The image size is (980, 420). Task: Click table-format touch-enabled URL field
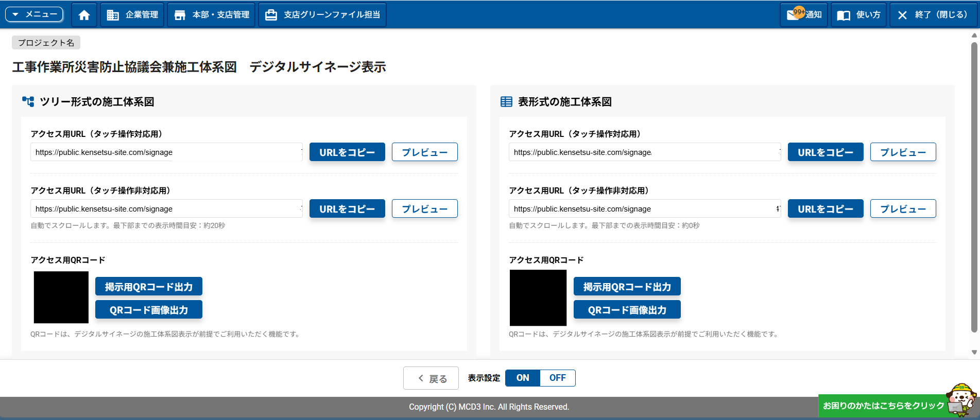(644, 152)
